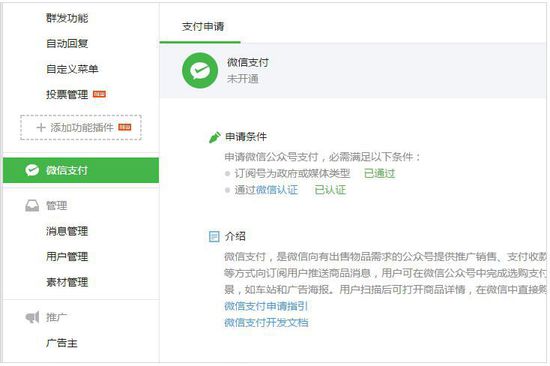Viewport: 550px width, 366px height.
Task: Click the 未开通 status text
Action: point(242,79)
